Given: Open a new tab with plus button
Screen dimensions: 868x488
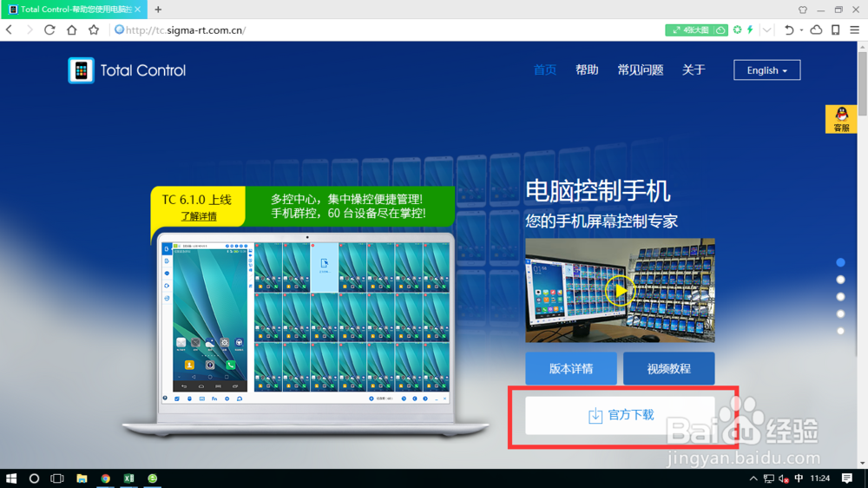Looking at the screenshot, I should pos(158,10).
